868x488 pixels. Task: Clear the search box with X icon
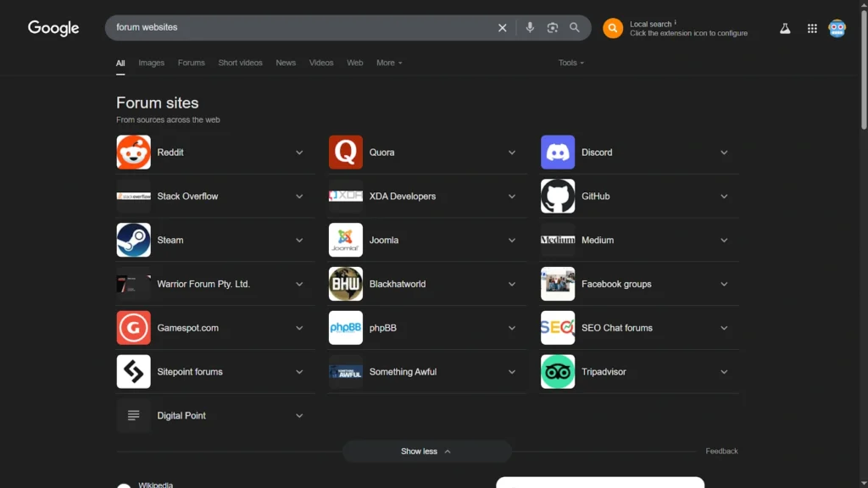click(503, 28)
